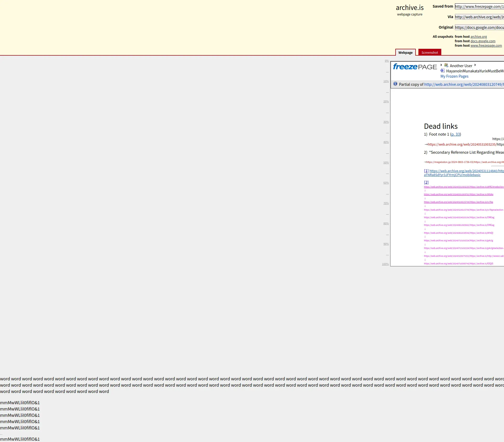Screen dimensions: 504x442
Task: Open the Partial copy web.archive.org link
Action: click(x=464, y=84)
